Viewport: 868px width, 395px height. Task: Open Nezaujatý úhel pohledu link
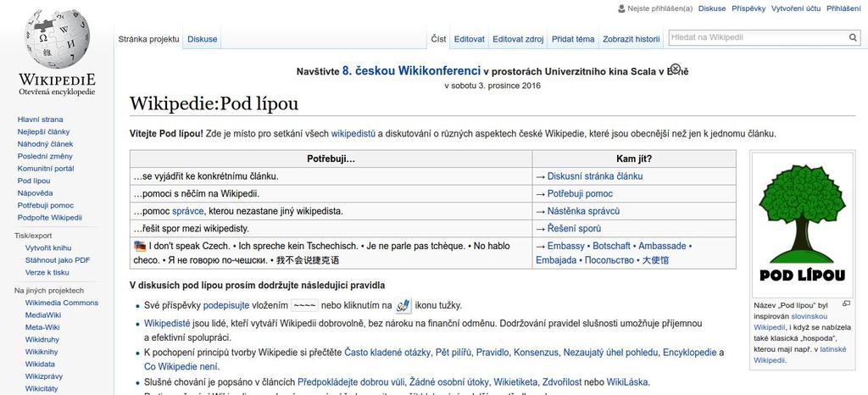[611, 353]
